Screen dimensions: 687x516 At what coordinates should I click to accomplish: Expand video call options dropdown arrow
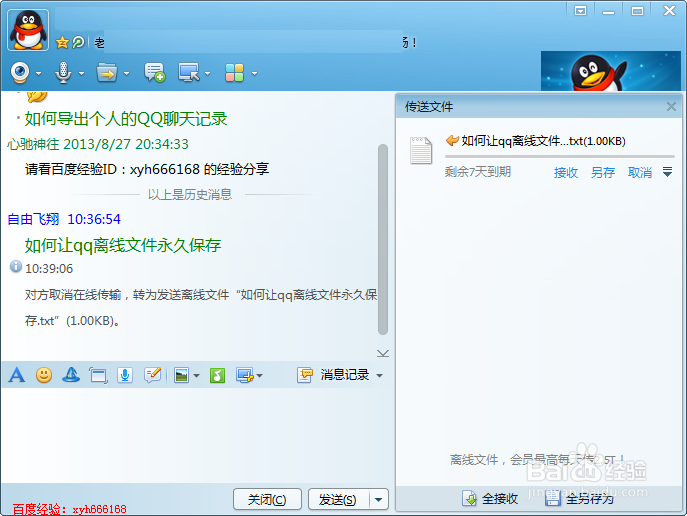point(39,74)
